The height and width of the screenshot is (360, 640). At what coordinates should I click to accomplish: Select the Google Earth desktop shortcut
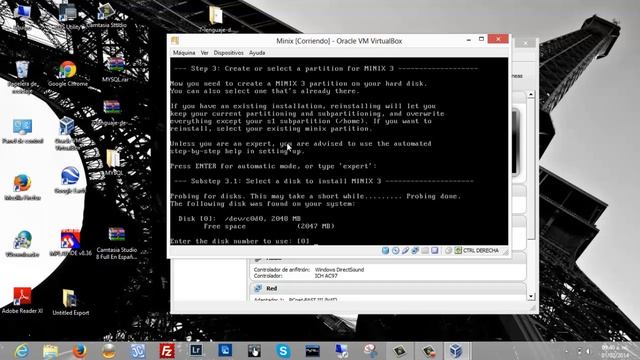click(70, 180)
